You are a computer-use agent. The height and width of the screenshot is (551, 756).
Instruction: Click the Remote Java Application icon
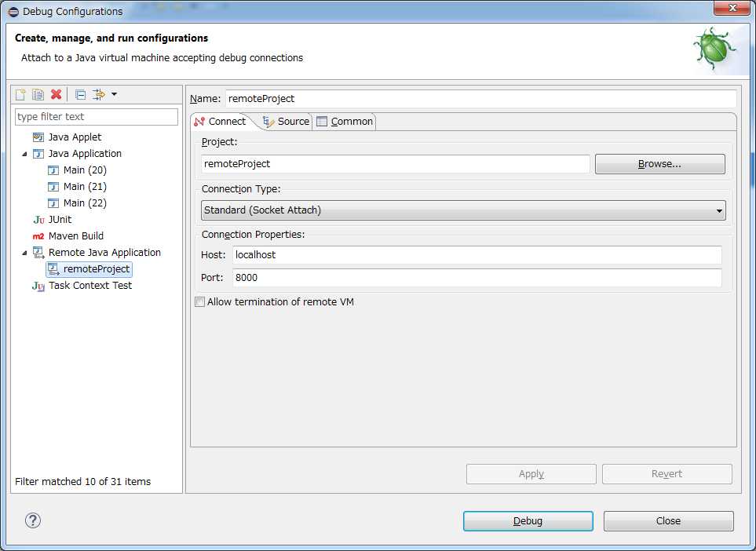click(38, 253)
